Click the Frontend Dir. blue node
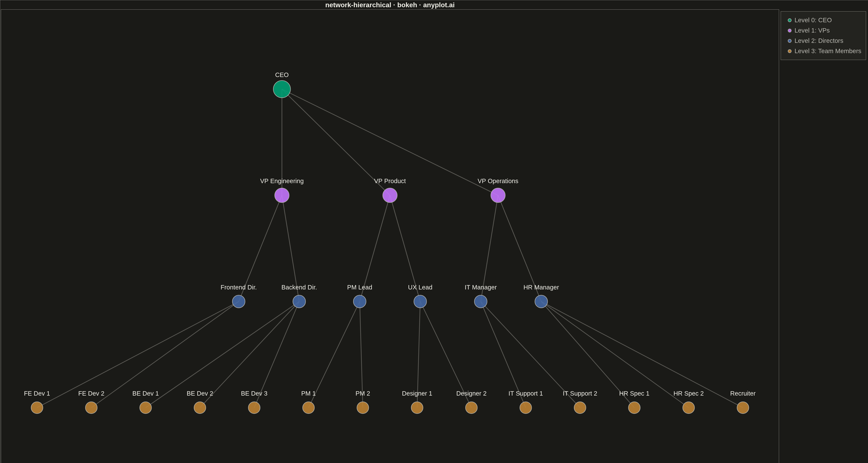 [239, 302]
